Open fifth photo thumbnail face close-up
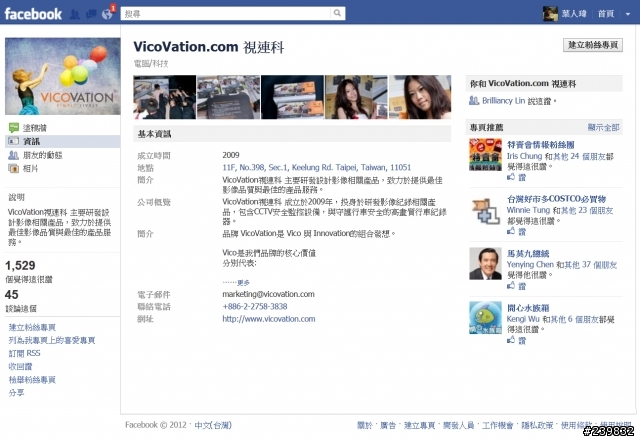 420,97
